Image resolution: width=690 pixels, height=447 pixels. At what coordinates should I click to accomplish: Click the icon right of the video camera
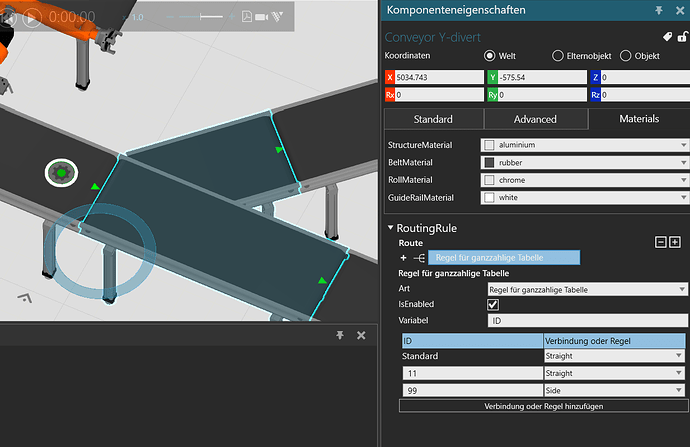pyautogui.click(x=277, y=17)
